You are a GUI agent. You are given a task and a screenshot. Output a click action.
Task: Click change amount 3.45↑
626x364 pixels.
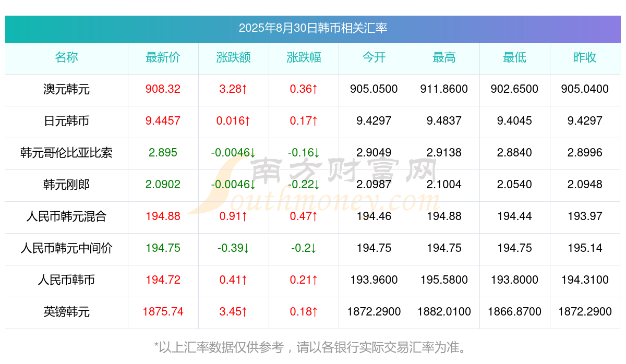(x=234, y=312)
